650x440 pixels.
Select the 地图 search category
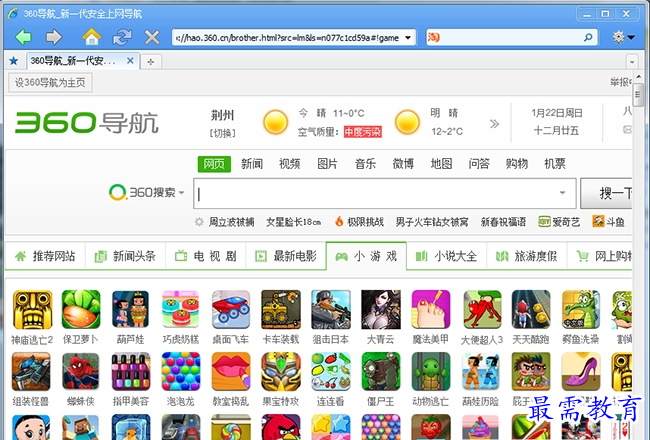[x=441, y=164]
